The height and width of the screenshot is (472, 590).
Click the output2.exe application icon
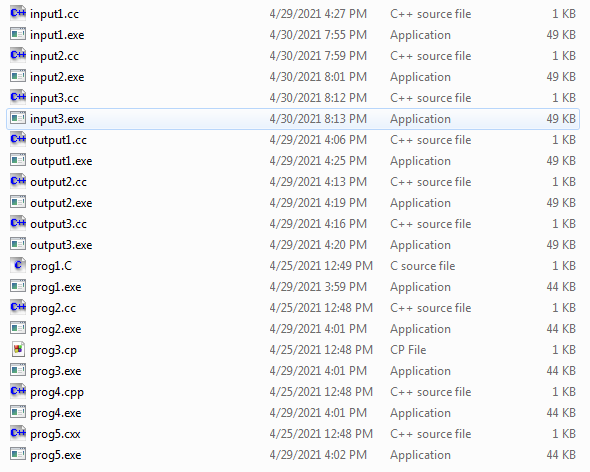point(18,203)
